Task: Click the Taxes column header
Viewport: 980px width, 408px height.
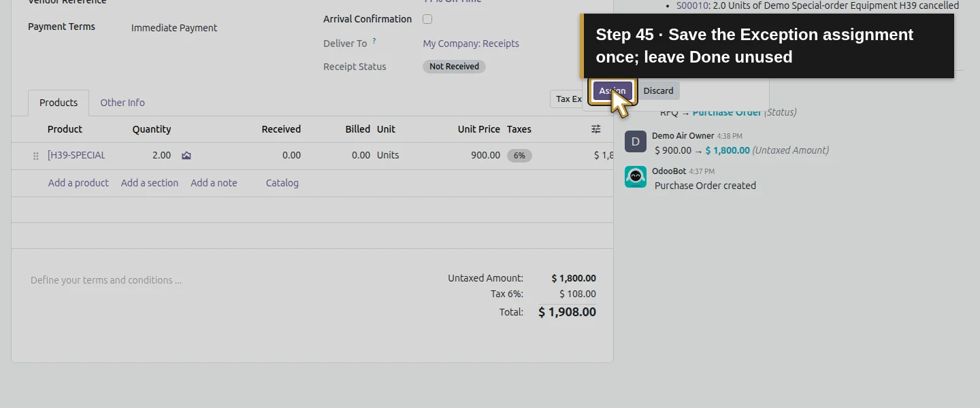Action: (519, 129)
